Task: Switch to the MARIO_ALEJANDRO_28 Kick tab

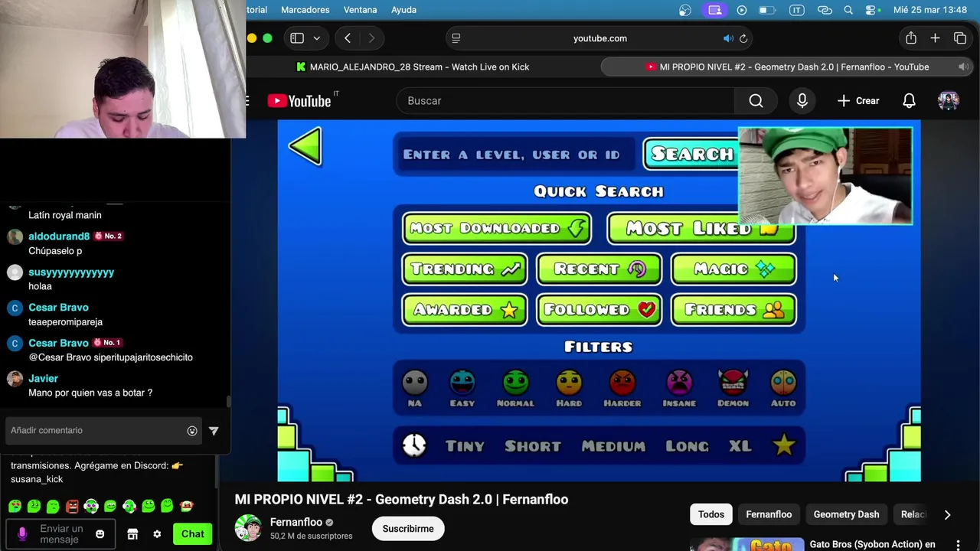Action: coord(413,67)
